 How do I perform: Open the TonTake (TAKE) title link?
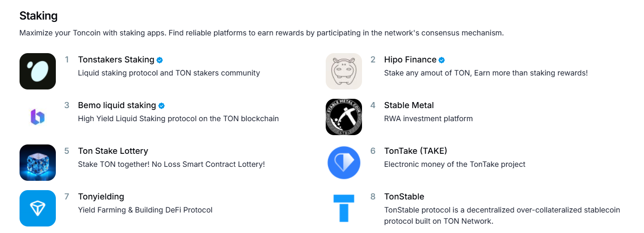point(416,151)
